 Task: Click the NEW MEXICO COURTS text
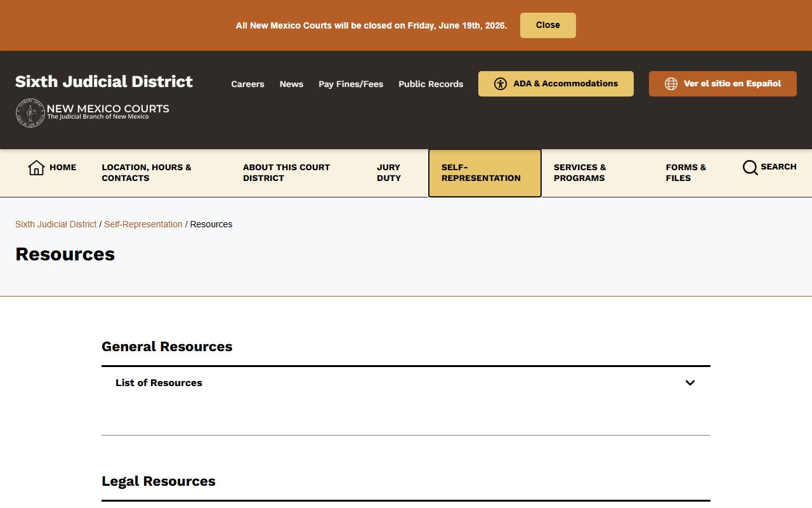point(108,109)
